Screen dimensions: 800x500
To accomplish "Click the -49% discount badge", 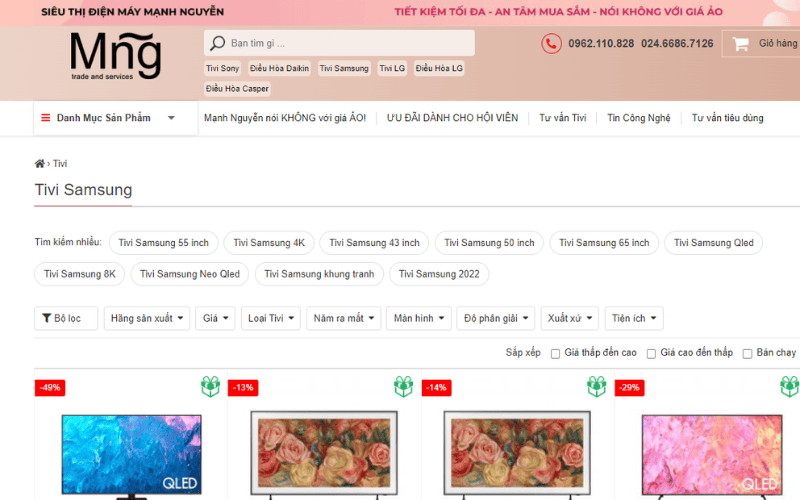I will click(x=50, y=388).
